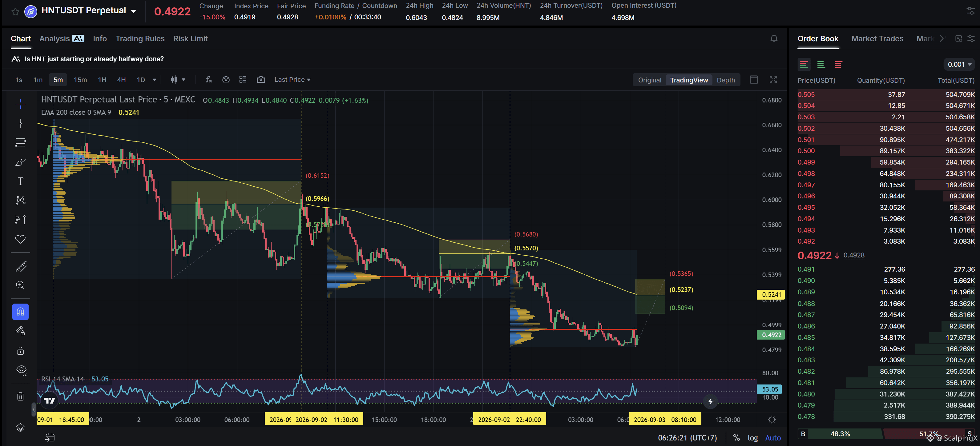980x446 pixels.
Task: Toggle the magnet mode tool
Action: point(21,312)
